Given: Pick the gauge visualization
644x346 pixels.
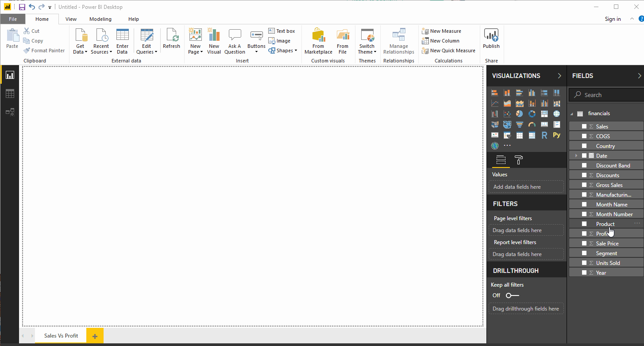Looking at the screenshot, I should [532, 124].
